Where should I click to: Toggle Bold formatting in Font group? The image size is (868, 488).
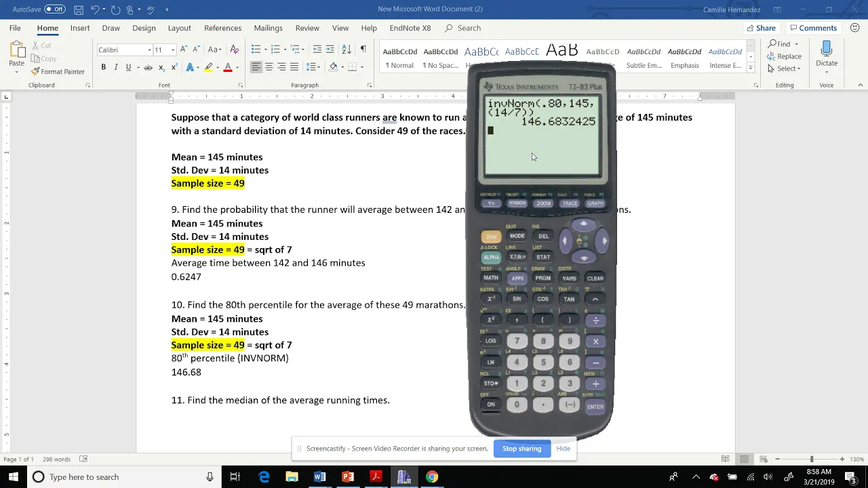(x=103, y=67)
